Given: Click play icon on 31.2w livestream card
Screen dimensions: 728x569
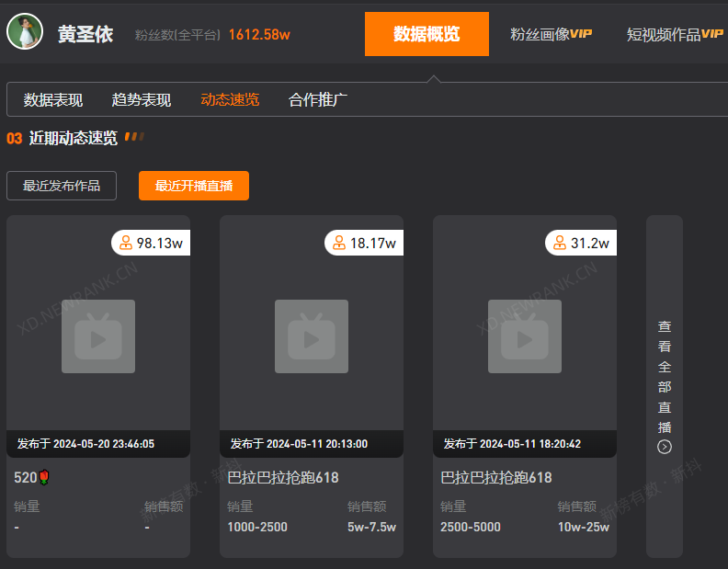Looking at the screenshot, I should (x=525, y=336).
